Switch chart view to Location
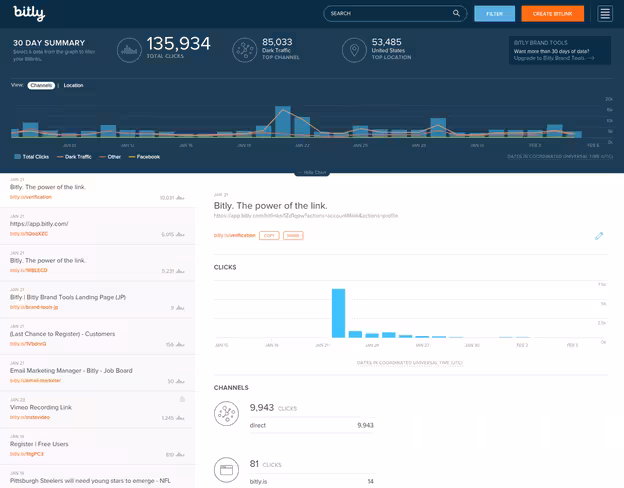This screenshot has width=624, height=488. (x=73, y=85)
